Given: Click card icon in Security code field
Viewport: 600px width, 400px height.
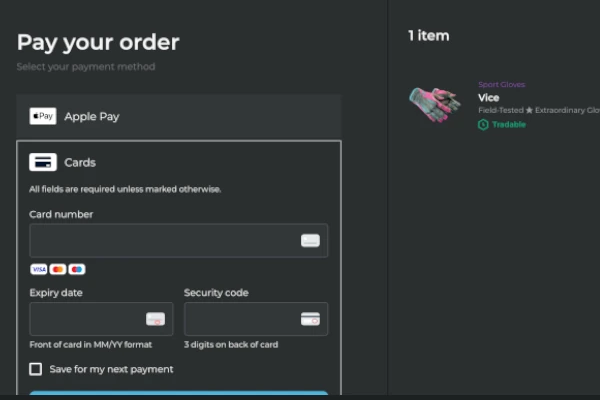Looking at the screenshot, I should pyautogui.click(x=310, y=319).
